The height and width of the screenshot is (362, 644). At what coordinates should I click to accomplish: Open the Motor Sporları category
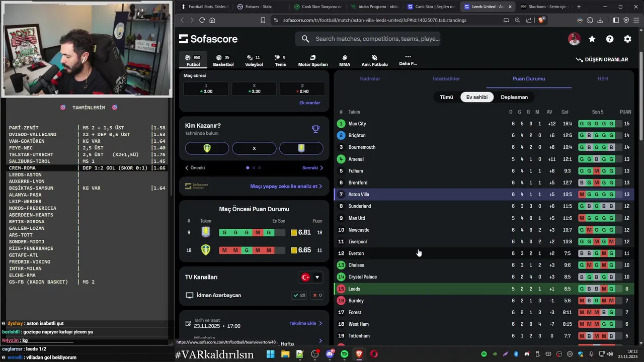point(313,60)
